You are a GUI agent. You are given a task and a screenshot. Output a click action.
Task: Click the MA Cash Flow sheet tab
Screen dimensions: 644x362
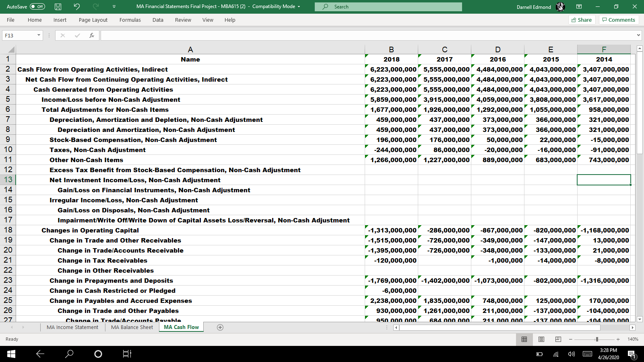tap(181, 327)
